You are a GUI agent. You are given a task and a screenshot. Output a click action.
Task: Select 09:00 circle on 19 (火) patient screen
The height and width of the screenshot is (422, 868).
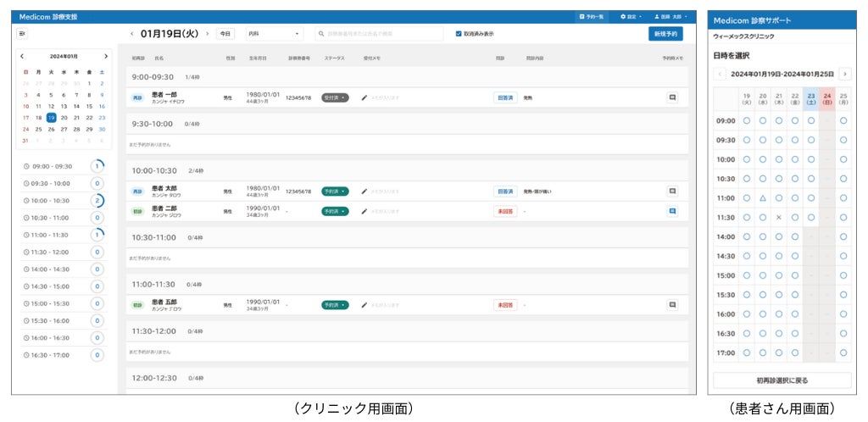pyautogui.click(x=746, y=120)
